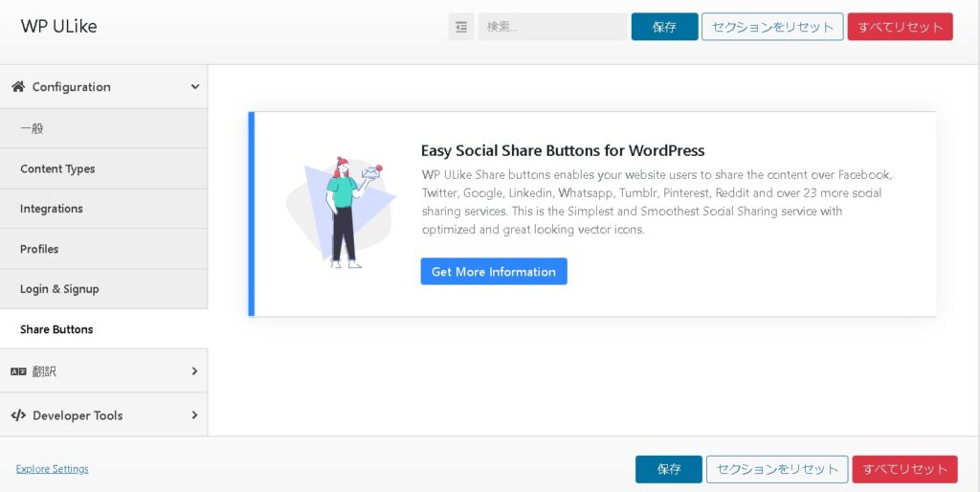The image size is (980, 492).
Task: Click the expand-all icon left of search
Action: click(x=461, y=27)
